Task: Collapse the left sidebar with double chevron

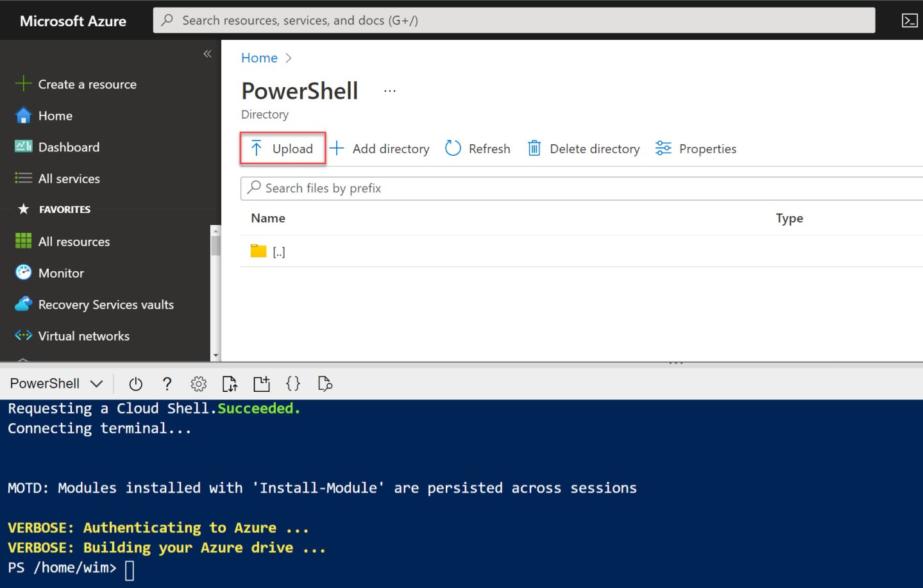Action: [207, 54]
